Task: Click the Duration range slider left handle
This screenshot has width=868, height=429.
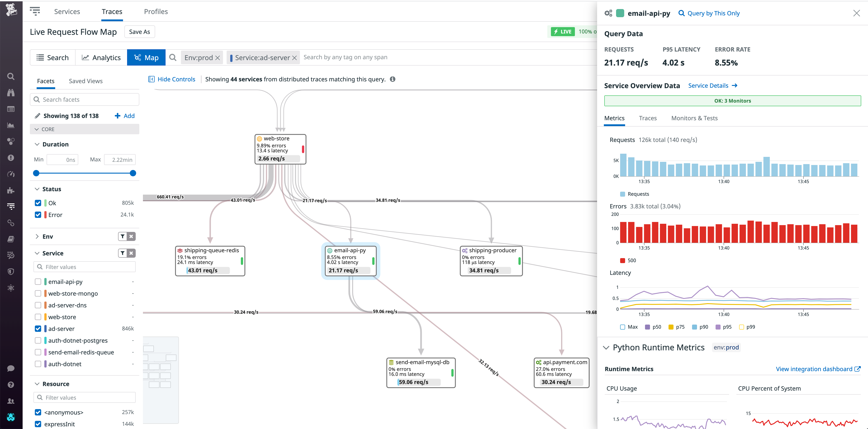Action: [x=36, y=173]
